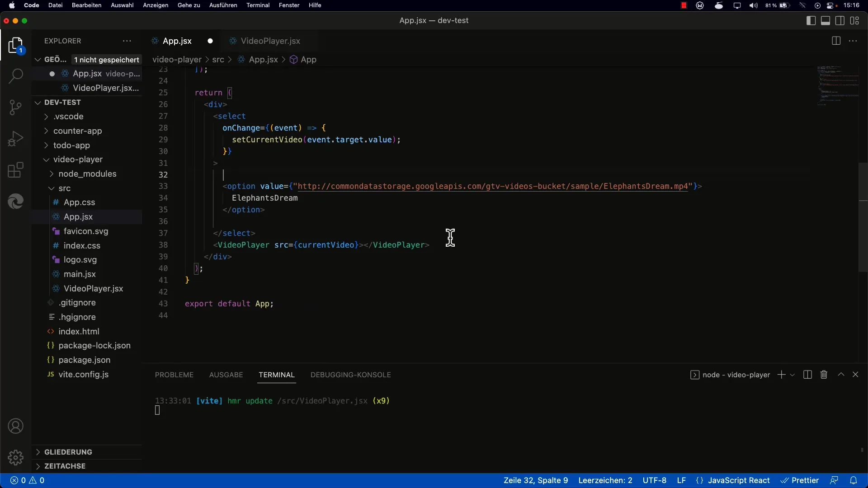This screenshot has height=488, width=868.
Task: Open VideoPlayer.jsx in the src folder
Action: pos(93,289)
